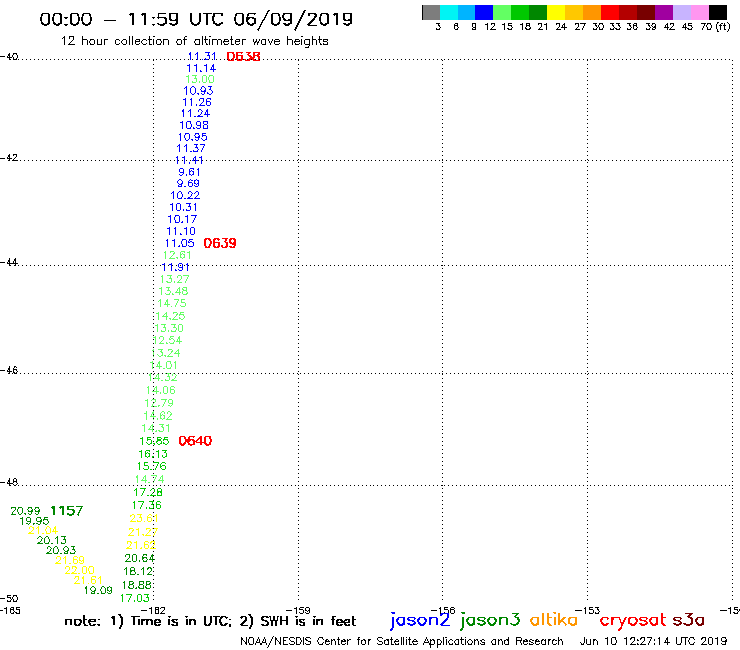Click the 13.00 wave height value

click(200, 79)
